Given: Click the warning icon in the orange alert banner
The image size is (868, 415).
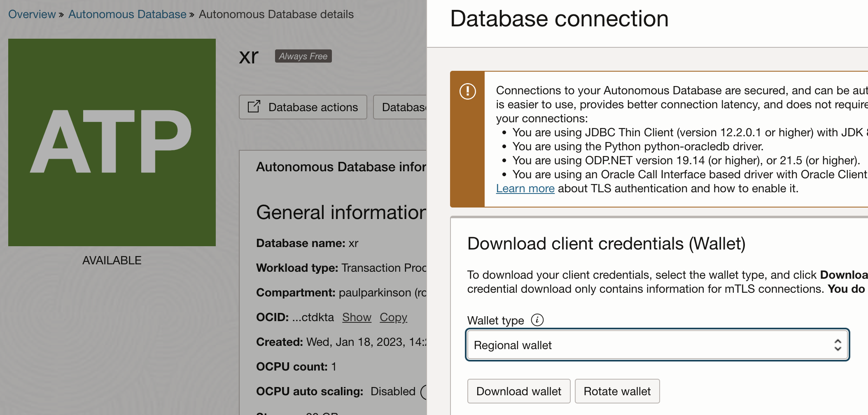Looking at the screenshot, I should click(x=468, y=92).
